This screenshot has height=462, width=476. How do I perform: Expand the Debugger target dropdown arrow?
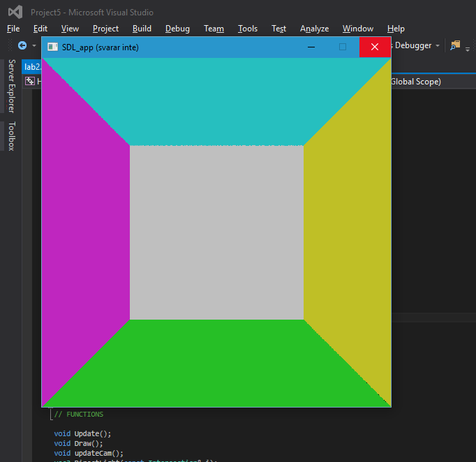click(438, 46)
